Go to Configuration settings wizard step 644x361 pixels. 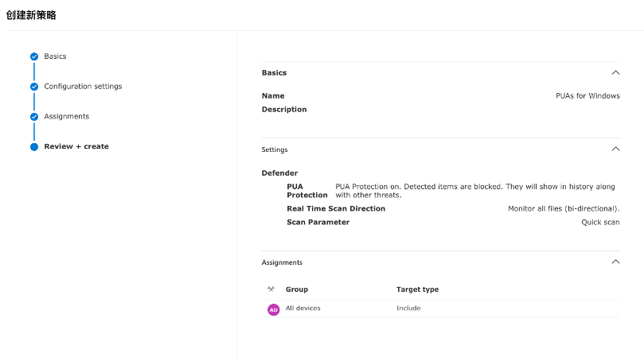coord(83,86)
